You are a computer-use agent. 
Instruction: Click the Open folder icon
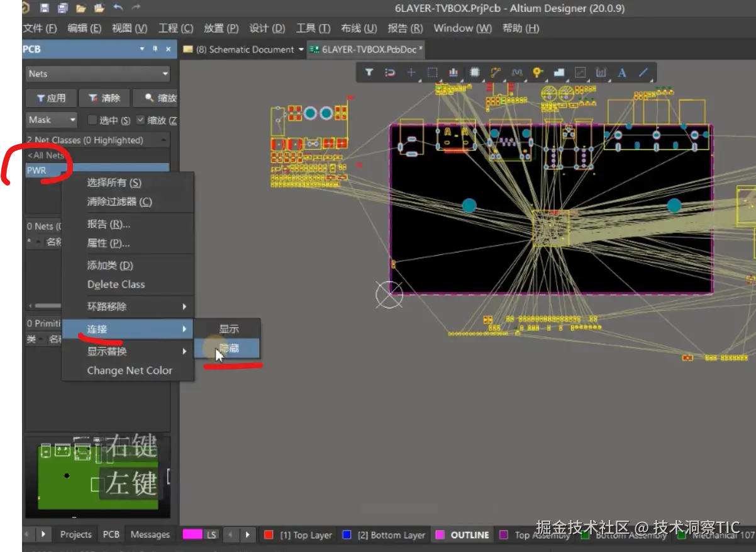pyautogui.click(x=81, y=8)
